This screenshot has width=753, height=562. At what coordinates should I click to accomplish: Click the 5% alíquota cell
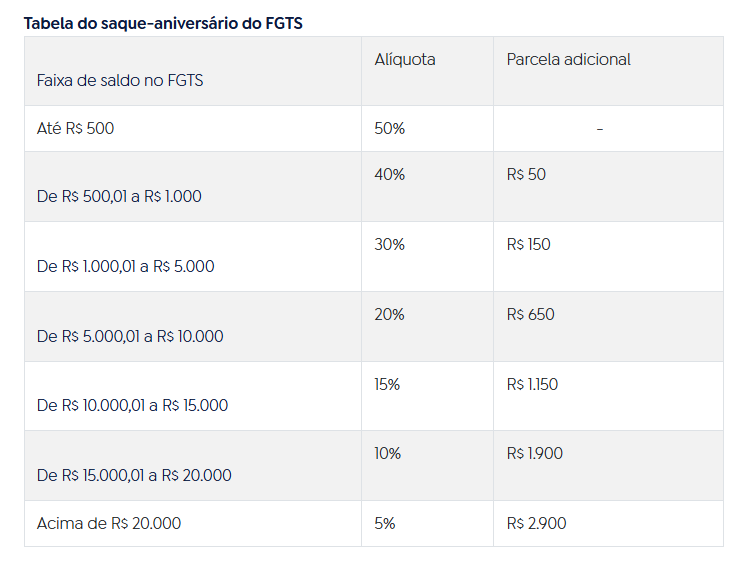pos(385,523)
